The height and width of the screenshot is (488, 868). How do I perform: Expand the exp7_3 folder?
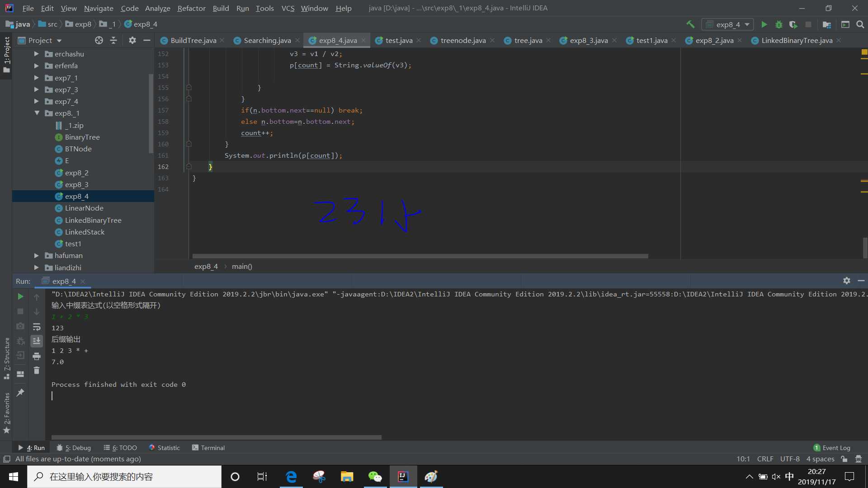37,89
